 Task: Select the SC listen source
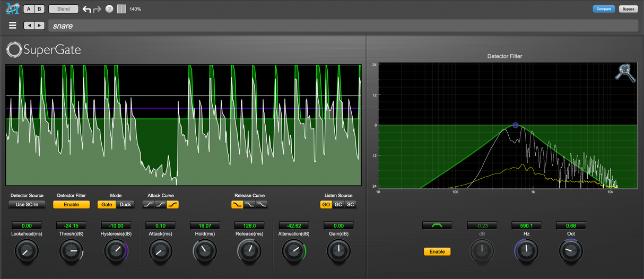pos(351,205)
